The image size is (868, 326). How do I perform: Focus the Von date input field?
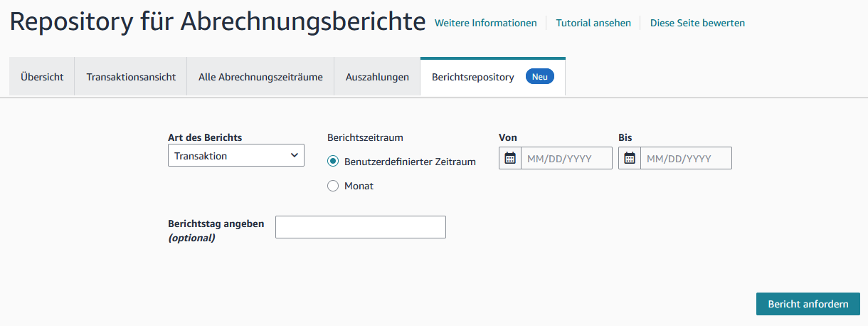(566, 158)
